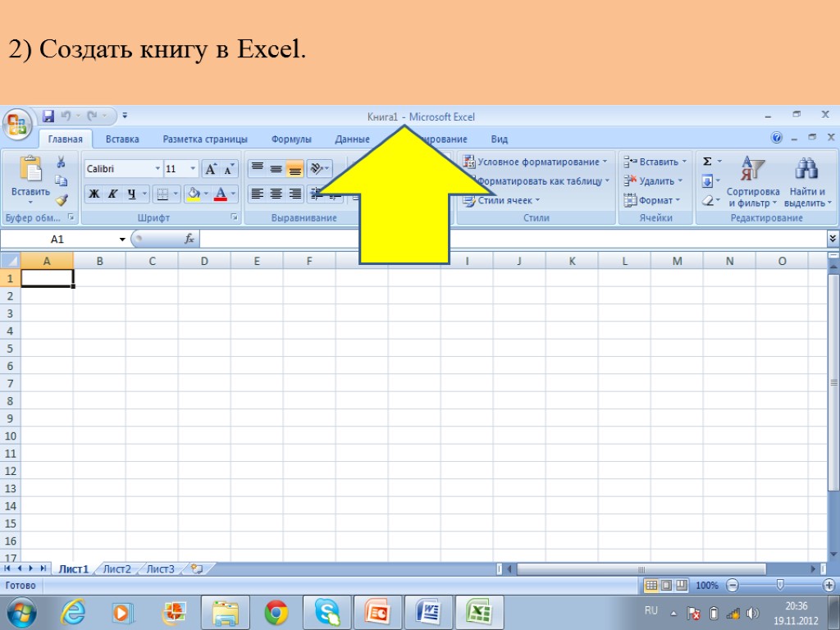
Task: Activate the Format Painter brush
Action: [61, 200]
